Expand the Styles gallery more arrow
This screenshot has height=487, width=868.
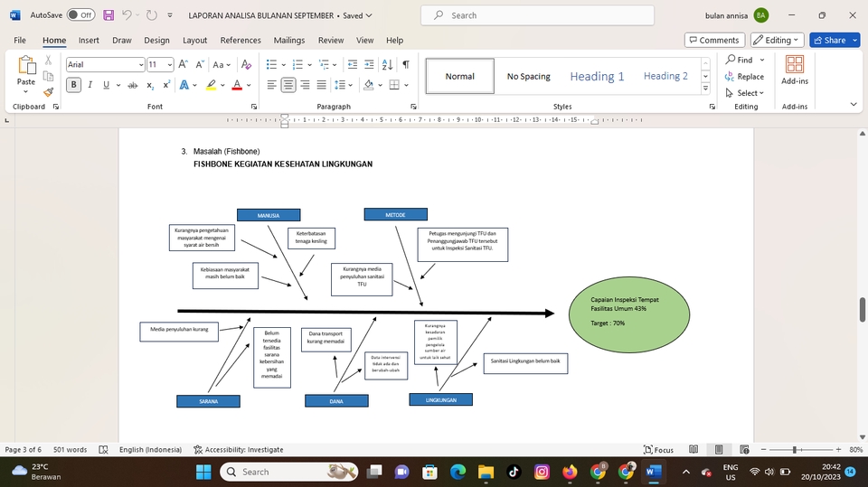point(705,89)
